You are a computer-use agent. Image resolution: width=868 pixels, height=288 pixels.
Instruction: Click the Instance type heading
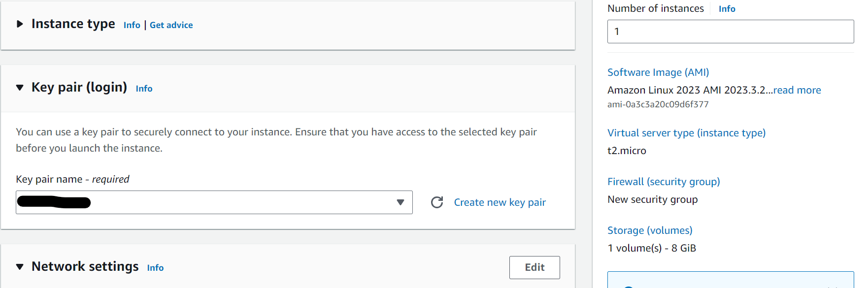click(x=73, y=24)
